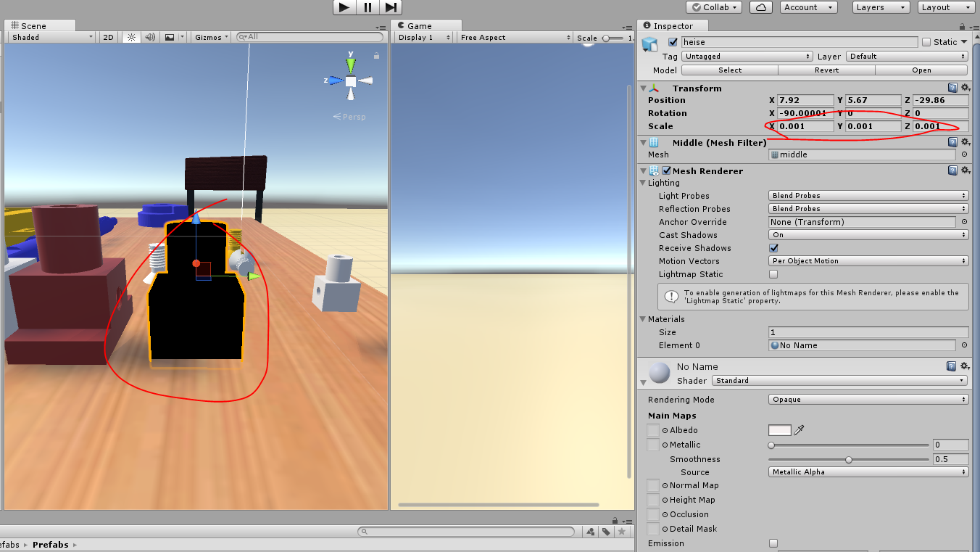
Task: Open No Name material help icon
Action: [x=952, y=366]
